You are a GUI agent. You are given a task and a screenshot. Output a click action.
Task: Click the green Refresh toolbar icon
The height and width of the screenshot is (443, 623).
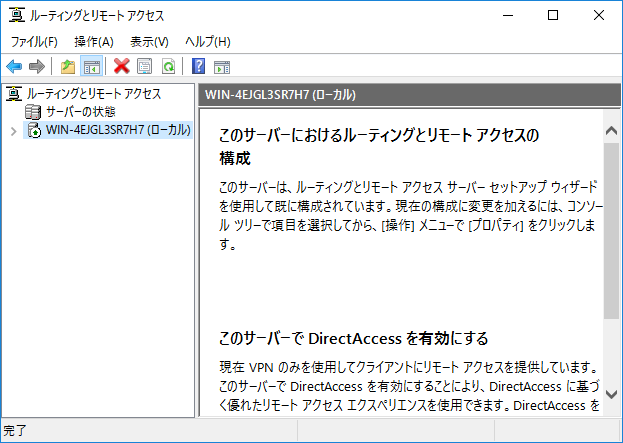point(168,66)
